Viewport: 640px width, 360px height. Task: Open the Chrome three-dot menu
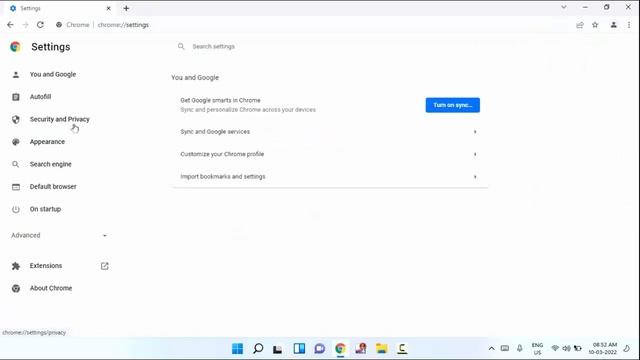pyautogui.click(x=629, y=25)
